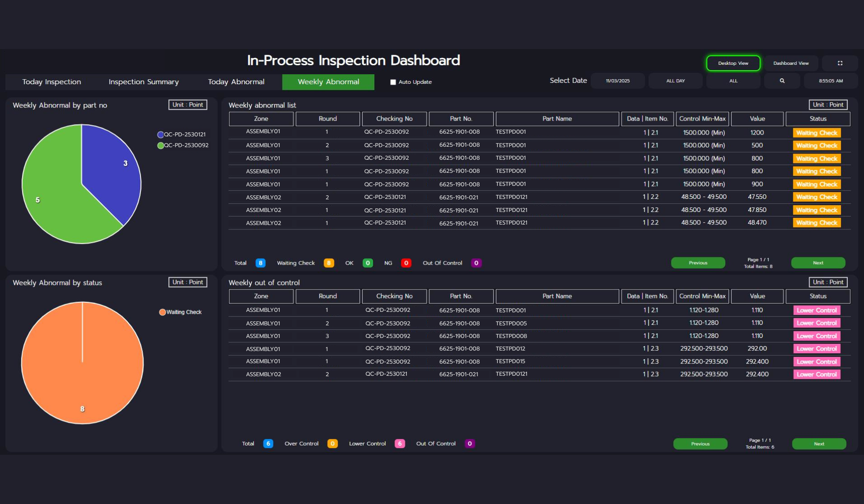Click pink Lower Control count badge
Image resolution: width=864 pixels, height=504 pixels.
click(x=399, y=444)
